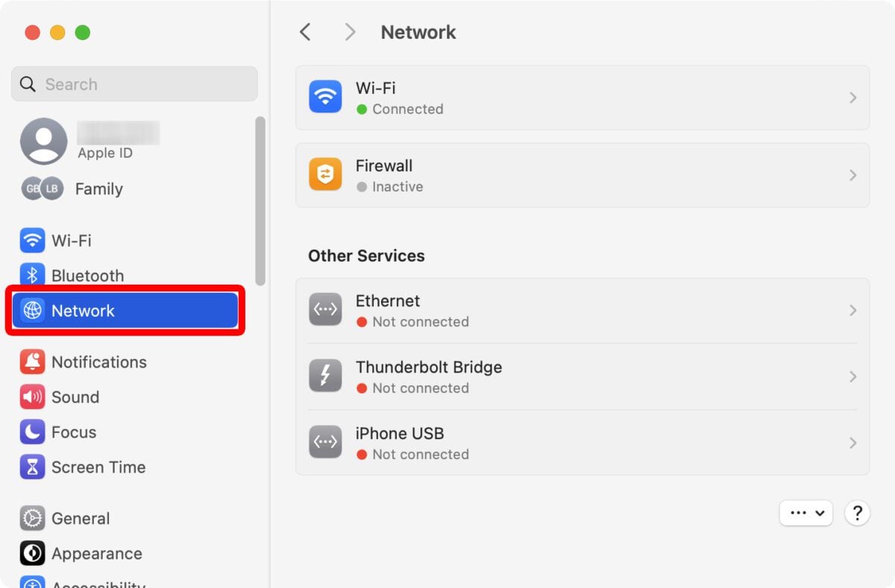Go back with the left arrow button
Image resolution: width=895 pixels, height=588 pixels.
(x=305, y=32)
